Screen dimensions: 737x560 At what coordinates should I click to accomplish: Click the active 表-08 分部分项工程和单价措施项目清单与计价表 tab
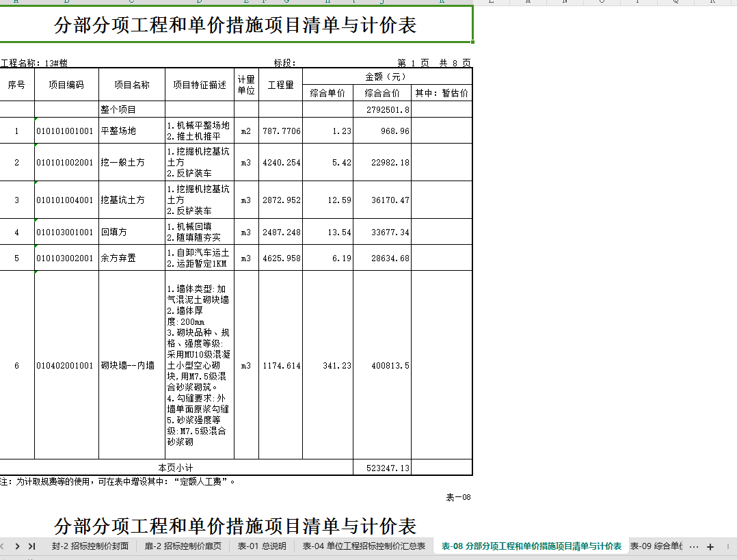531,546
